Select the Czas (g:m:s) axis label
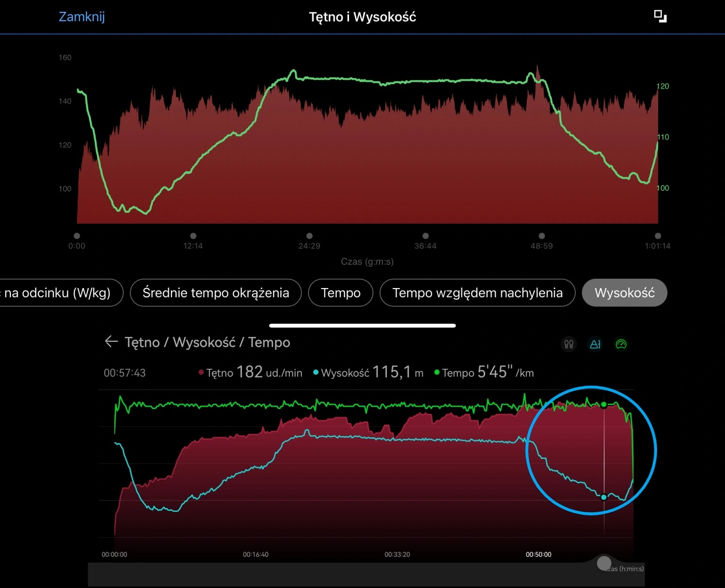Screen dimensions: 725x588 (367, 262)
